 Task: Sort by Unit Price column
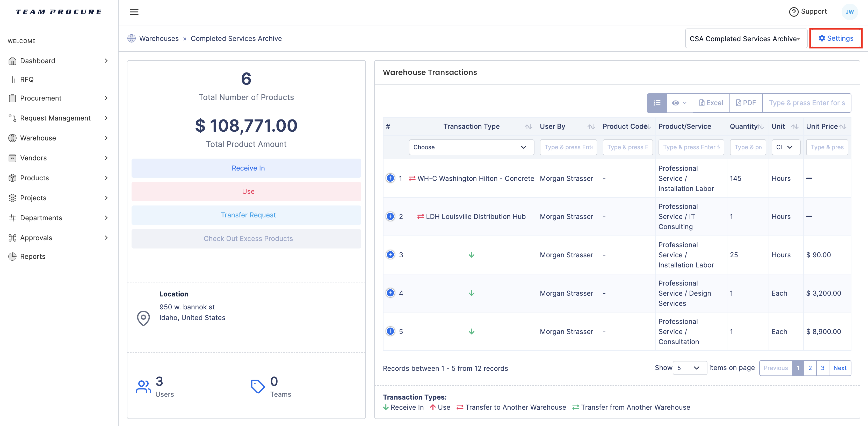click(843, 127)
